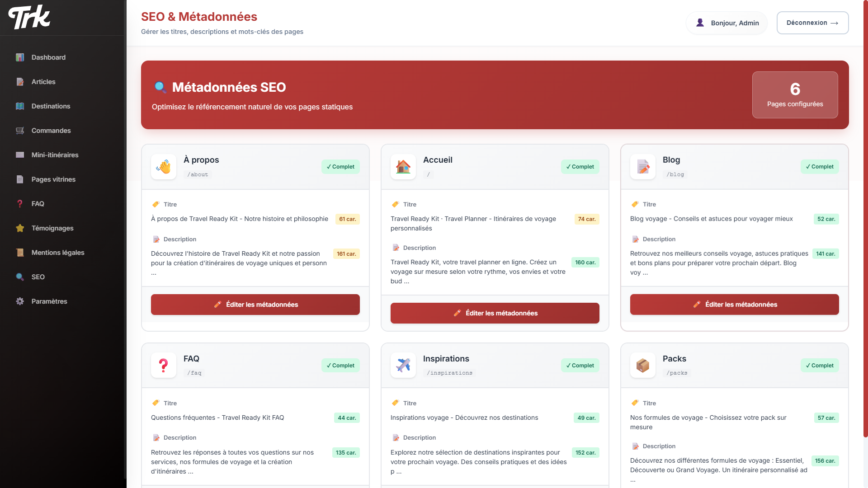Open Témoignages from the sidebar

pyautogui.click(x=63, y=228)
